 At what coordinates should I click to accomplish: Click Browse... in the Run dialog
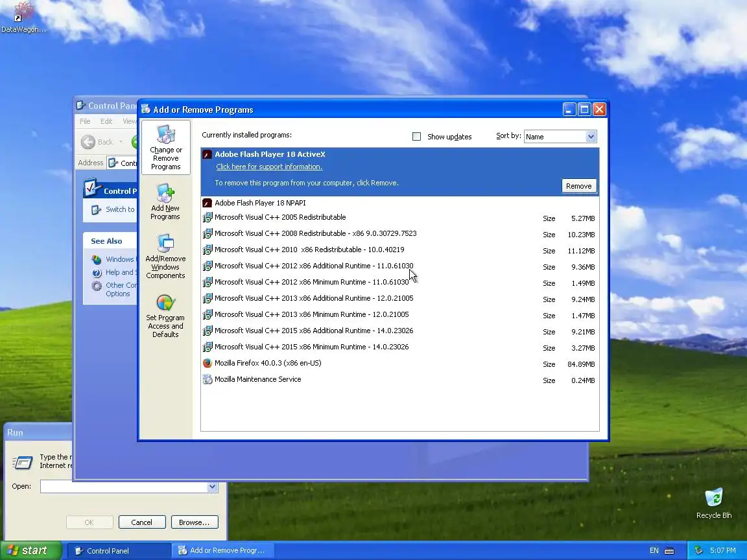(x=194, y=522)
